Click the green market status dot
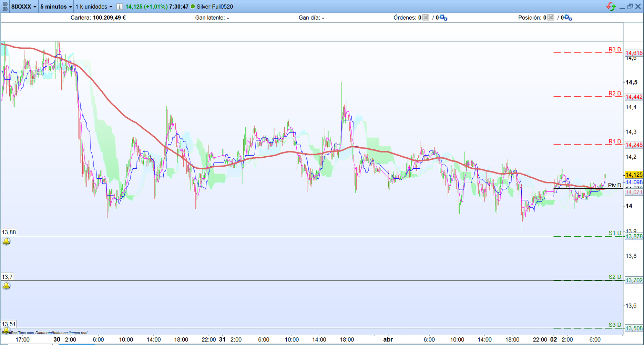Viewport: 644px width, 345px height. tap(193, 7)
